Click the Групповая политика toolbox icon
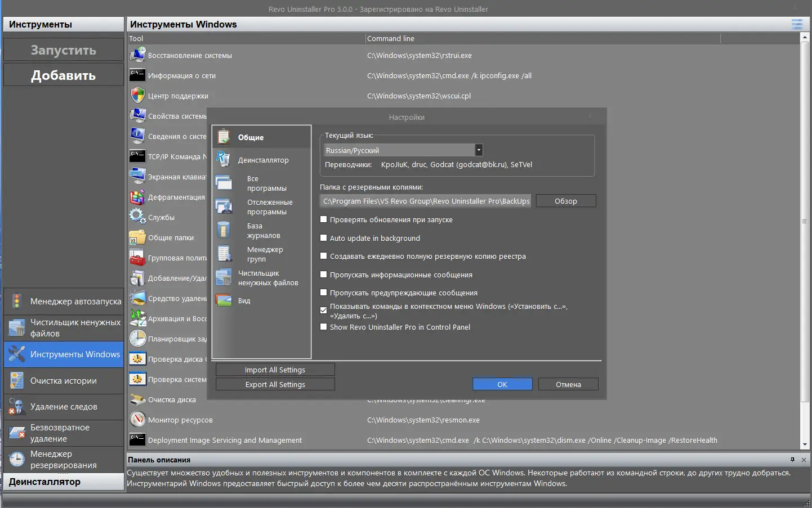Screen dimensions: 812x508 pyautogui.click(x=137, y=258)
